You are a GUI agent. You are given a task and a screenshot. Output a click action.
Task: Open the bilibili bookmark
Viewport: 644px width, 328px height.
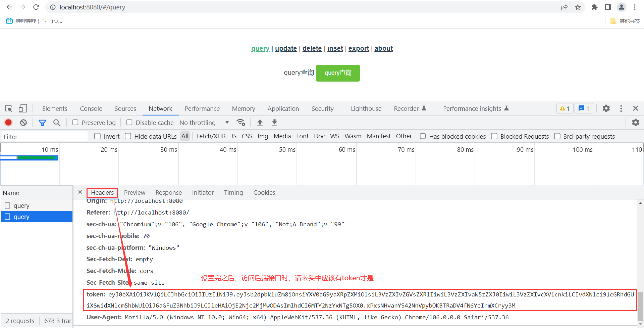point(34,21)
